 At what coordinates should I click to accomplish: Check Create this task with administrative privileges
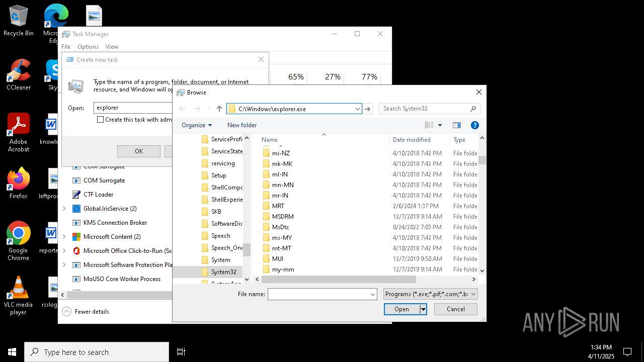tap(100, 120)
